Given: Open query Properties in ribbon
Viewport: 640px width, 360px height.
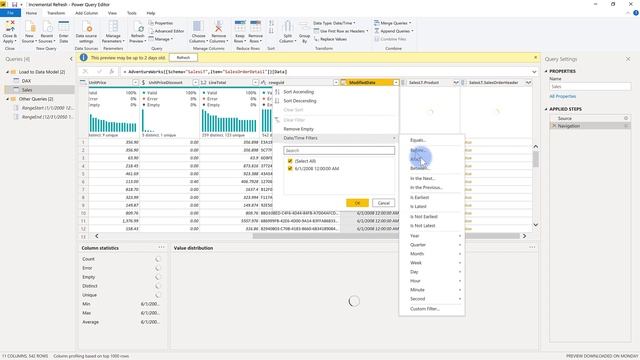Looking at the screenshot, I should coord(161,23).
